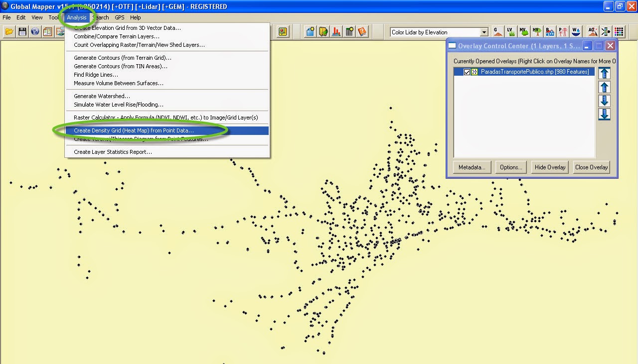
Task: Click the Building lidar classification icon
Action: click(x=549, y=31)
